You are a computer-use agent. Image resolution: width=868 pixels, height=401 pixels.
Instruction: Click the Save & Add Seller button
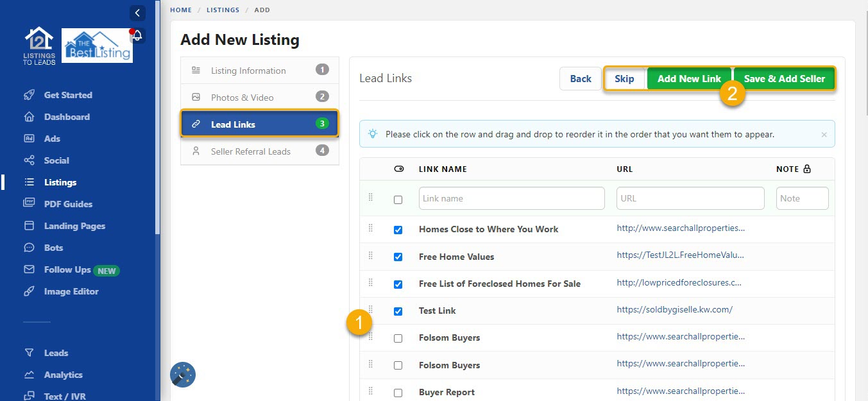coord(784,78)
